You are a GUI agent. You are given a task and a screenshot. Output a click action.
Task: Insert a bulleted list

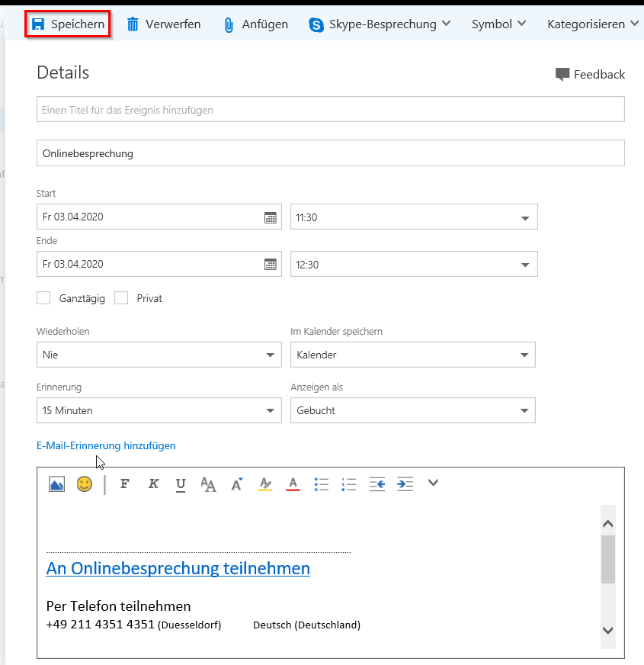(322, 484)
